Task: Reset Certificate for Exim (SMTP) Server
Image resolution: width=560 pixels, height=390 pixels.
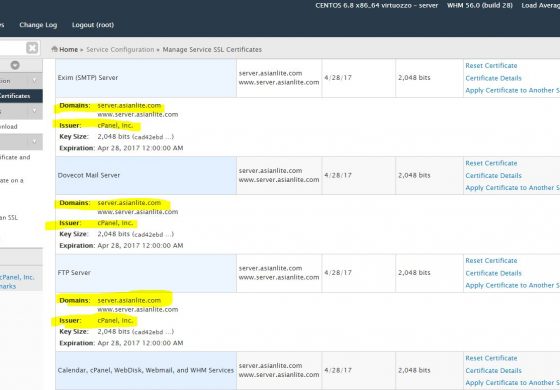Action: [x=491, y=66]
